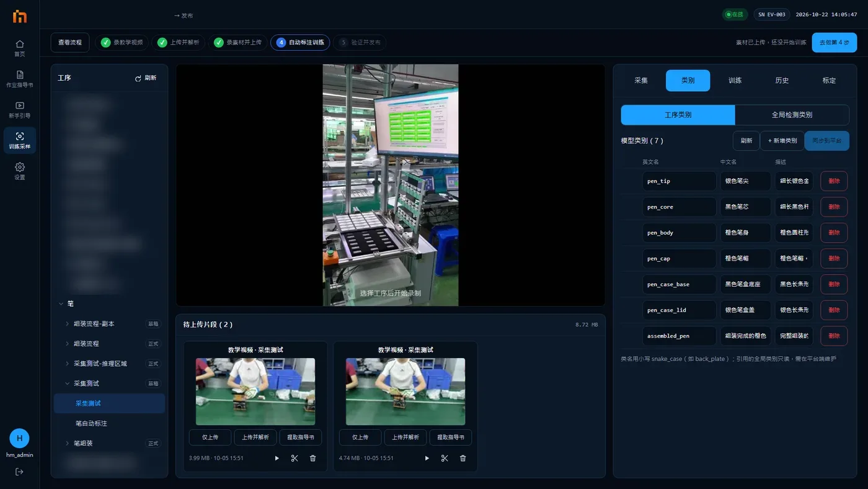Screen dimensions: 868x489
Task: Switch to the 历史 tab
Action: tap(782, 81)
